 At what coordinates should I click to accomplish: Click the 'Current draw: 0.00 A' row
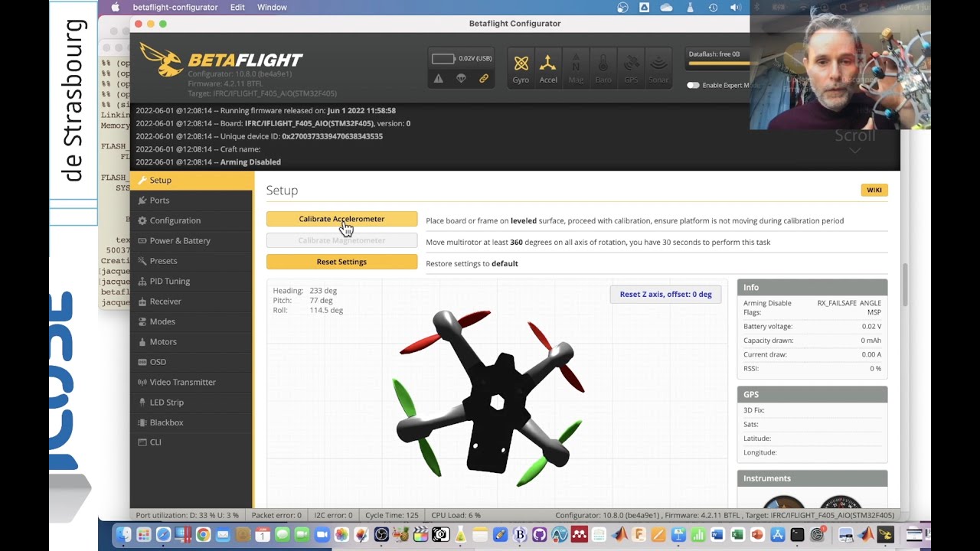[x=812, y=354]
